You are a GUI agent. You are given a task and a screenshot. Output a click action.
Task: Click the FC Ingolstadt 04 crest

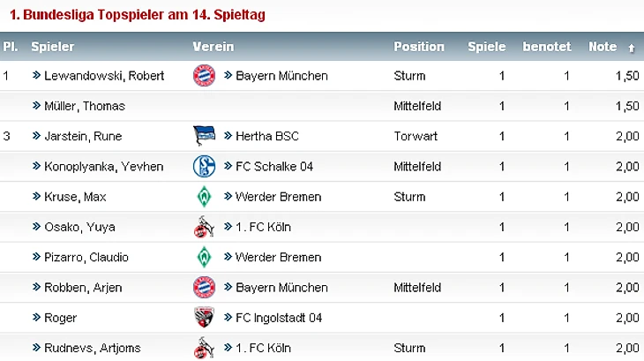pyautogui.click(x=204, y=318)
